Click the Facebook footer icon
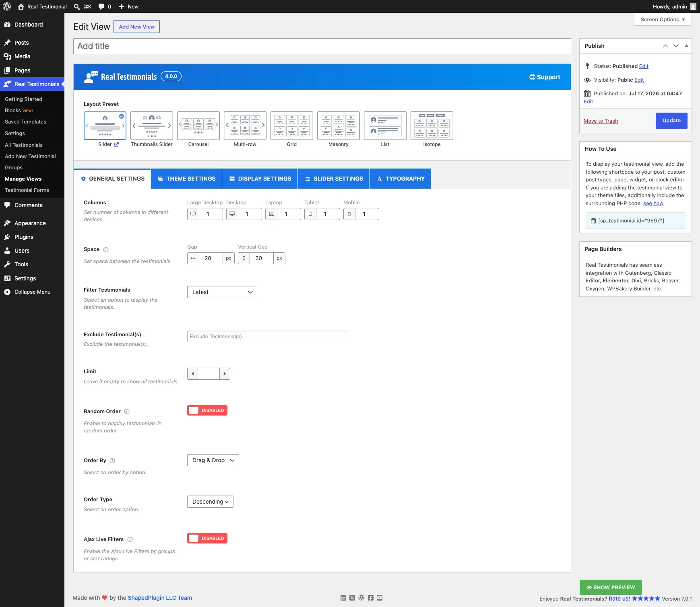Image resolution: width=700 pixels, height=607 pixels. 371,598
